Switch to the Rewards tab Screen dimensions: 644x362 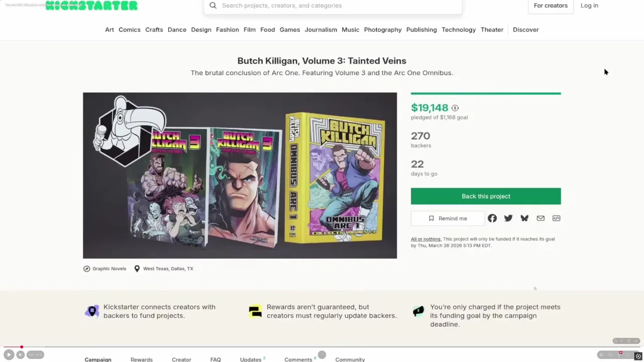tap(141, 359)
